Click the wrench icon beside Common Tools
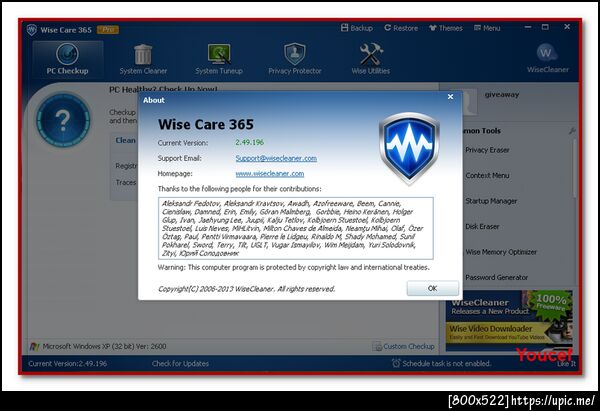 (572, 131)
